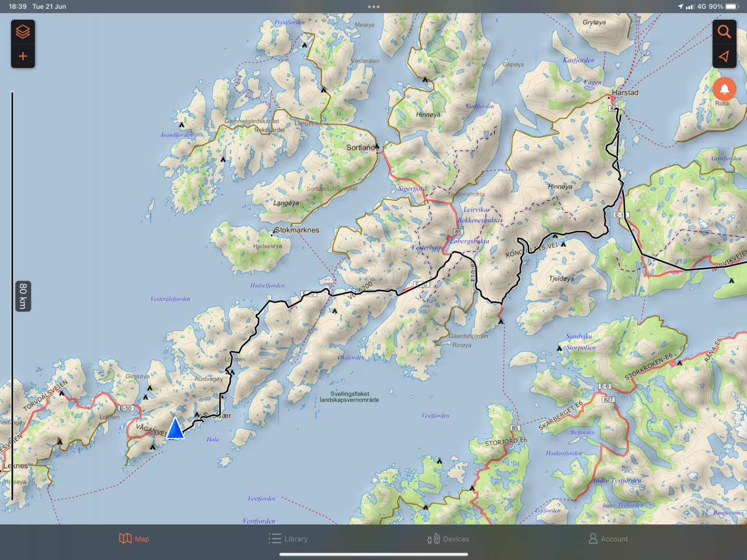Tap the 80 km scale label

(23, 296)
